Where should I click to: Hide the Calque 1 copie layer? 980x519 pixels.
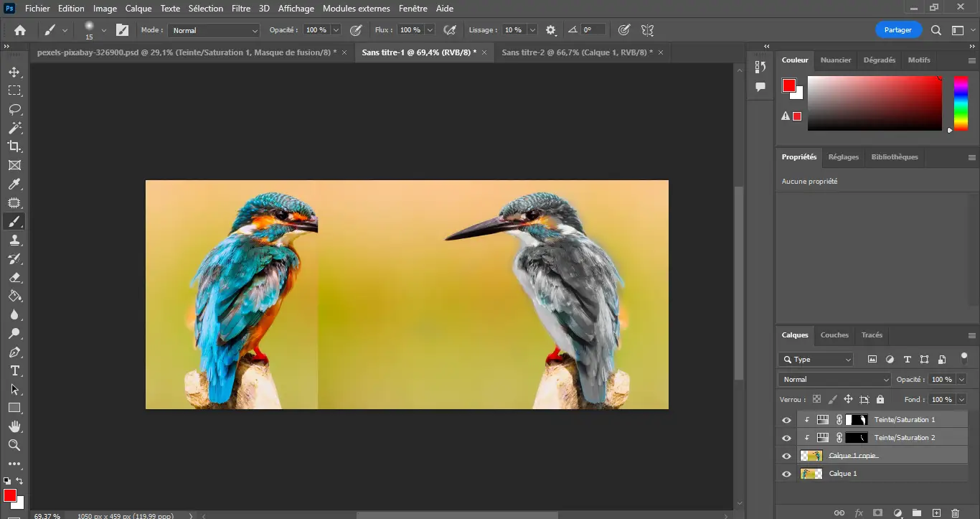tap(786, 456)
